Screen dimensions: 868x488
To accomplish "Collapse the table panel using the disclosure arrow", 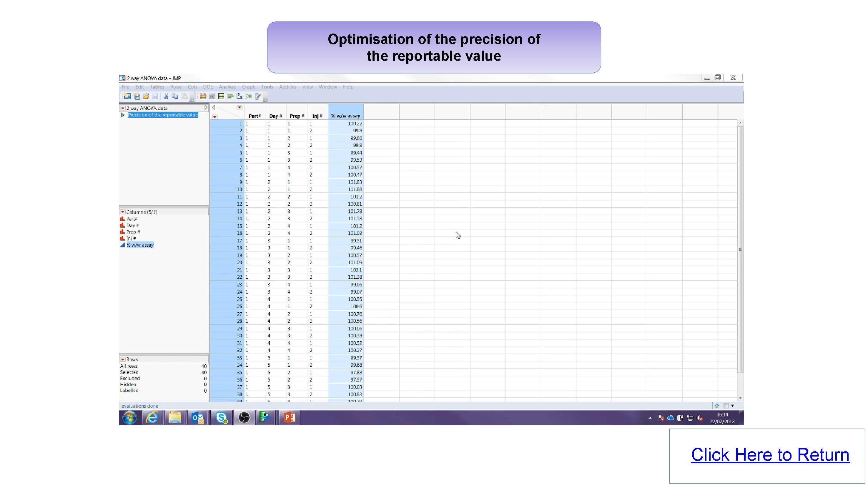I will click(x=206, y=107).
